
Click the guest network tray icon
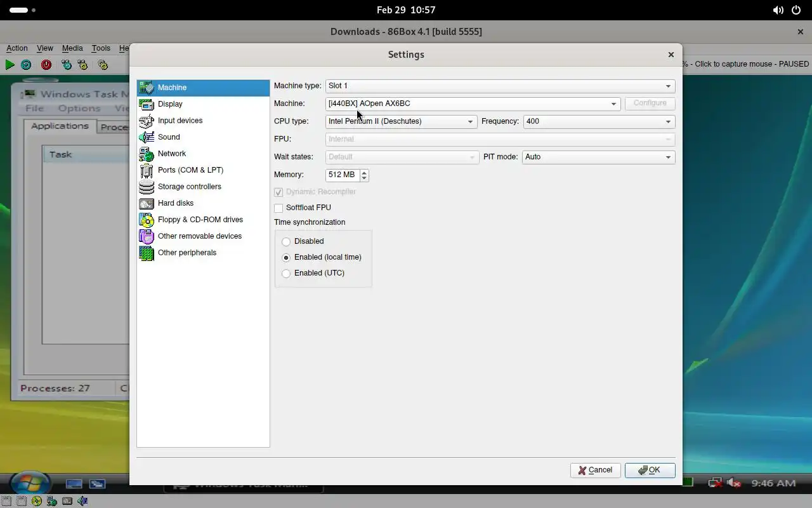[x=716, y=483]
